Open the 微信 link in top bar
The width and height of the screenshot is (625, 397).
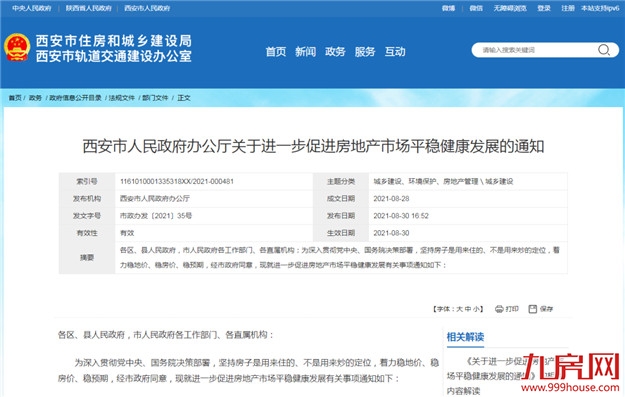coord(476,8)
